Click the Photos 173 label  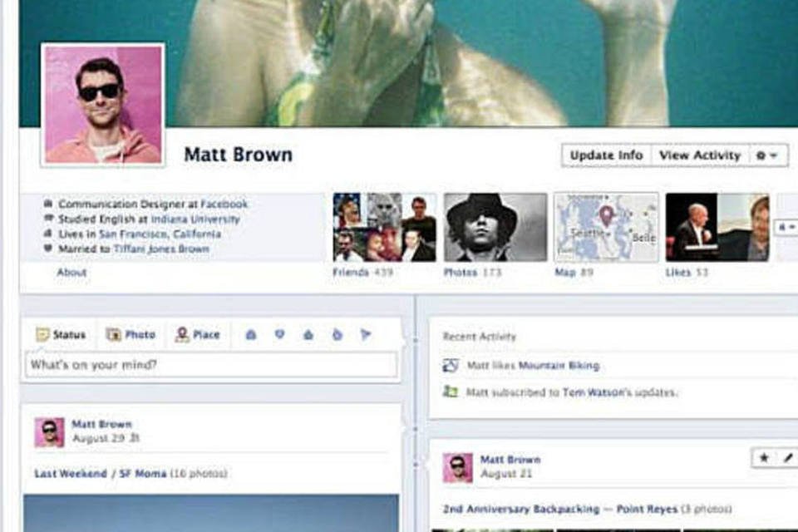(473, 273)
